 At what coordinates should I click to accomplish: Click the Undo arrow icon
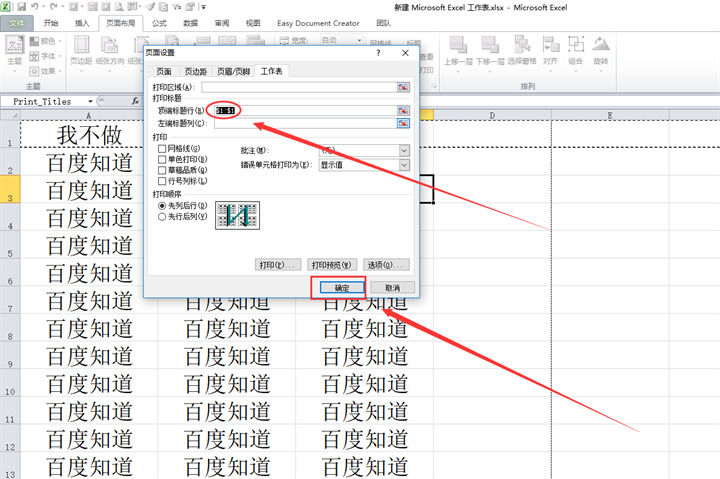click(35, 7)
